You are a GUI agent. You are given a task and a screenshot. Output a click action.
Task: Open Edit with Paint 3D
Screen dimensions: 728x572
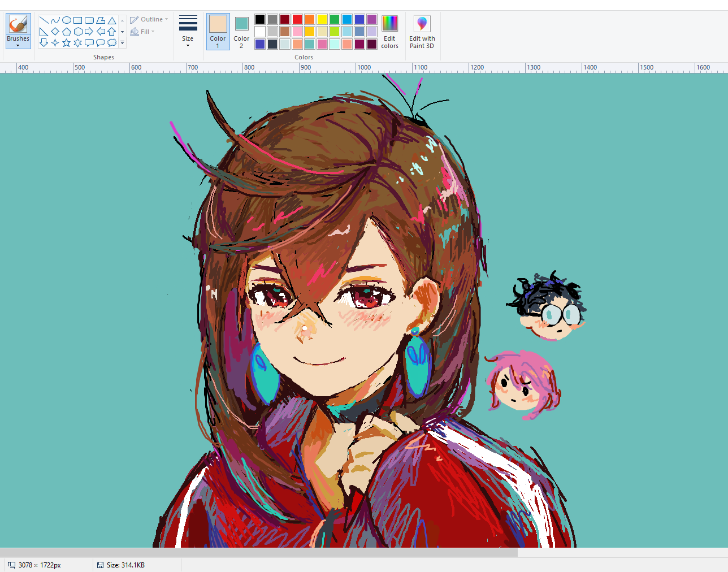coord(422,32)
